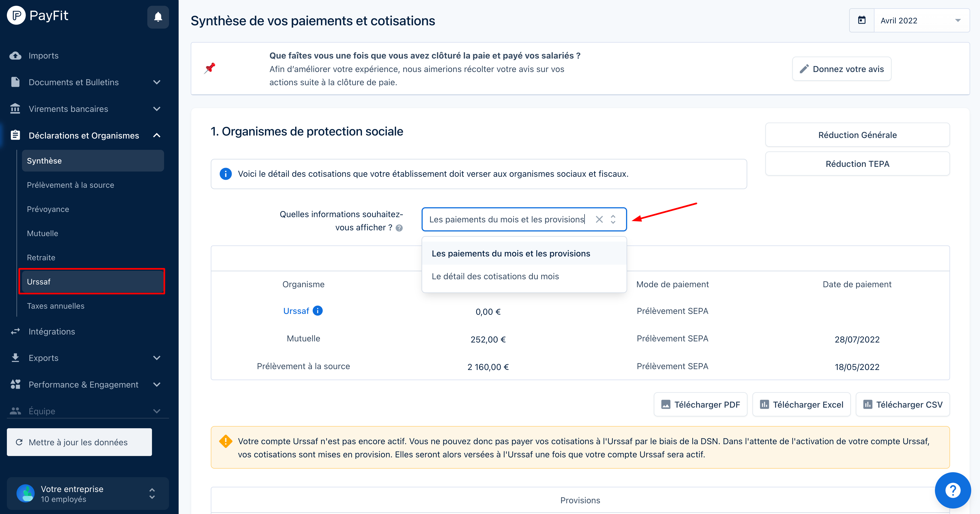
Task: Click the Imports cloud upload icon
Action: point(15,55)
